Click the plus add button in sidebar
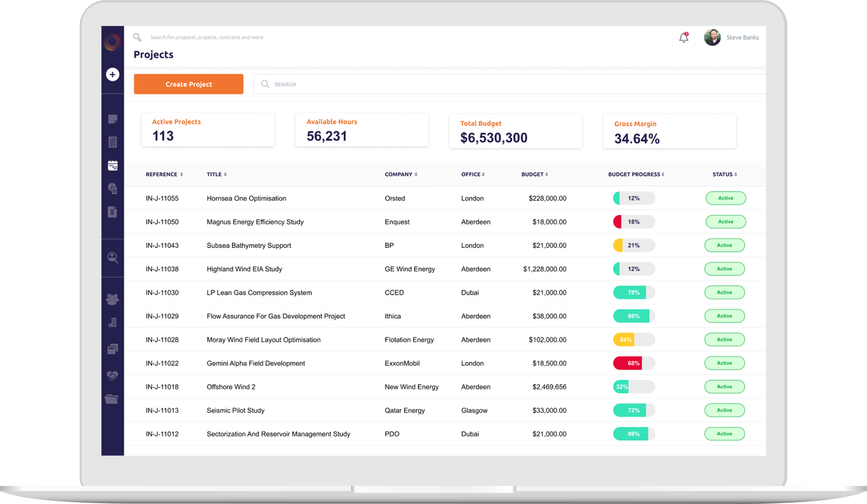The image size is (867, 504). pos(113,75)
